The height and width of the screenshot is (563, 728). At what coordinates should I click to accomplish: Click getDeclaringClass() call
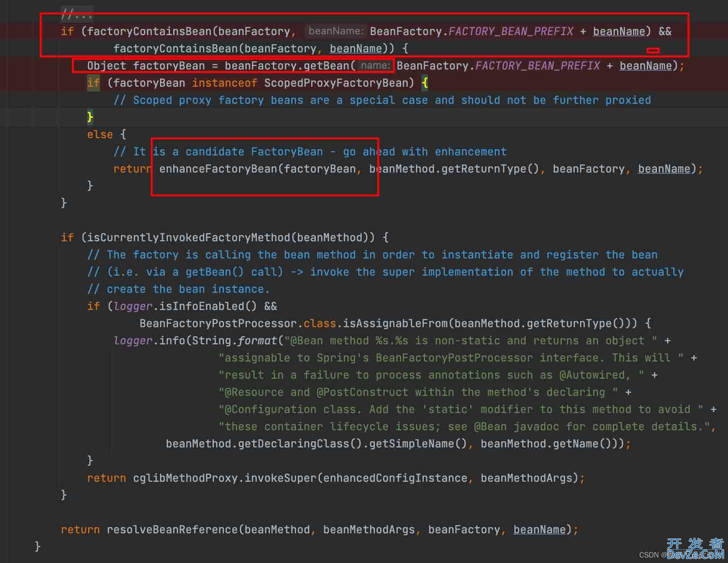(x=300, y=444)
